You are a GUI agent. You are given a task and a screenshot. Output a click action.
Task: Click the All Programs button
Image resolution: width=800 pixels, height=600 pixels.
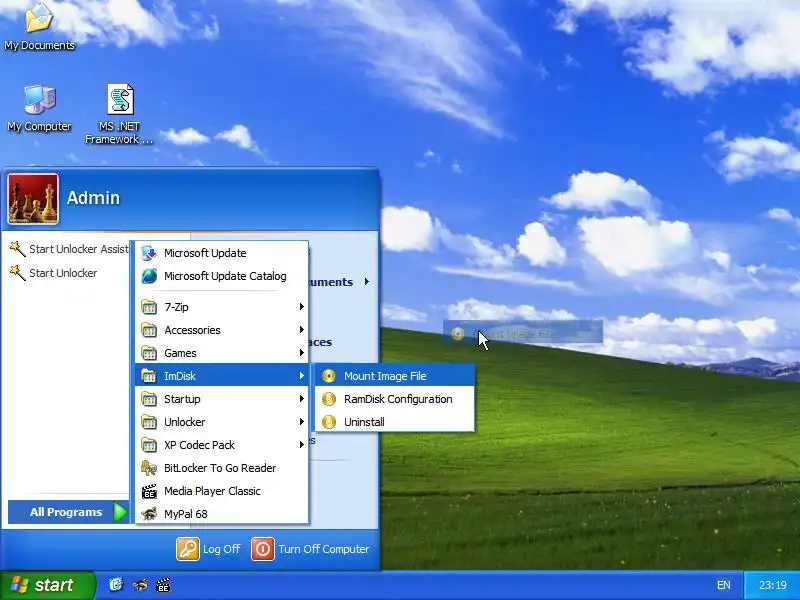tap(68, 512)
